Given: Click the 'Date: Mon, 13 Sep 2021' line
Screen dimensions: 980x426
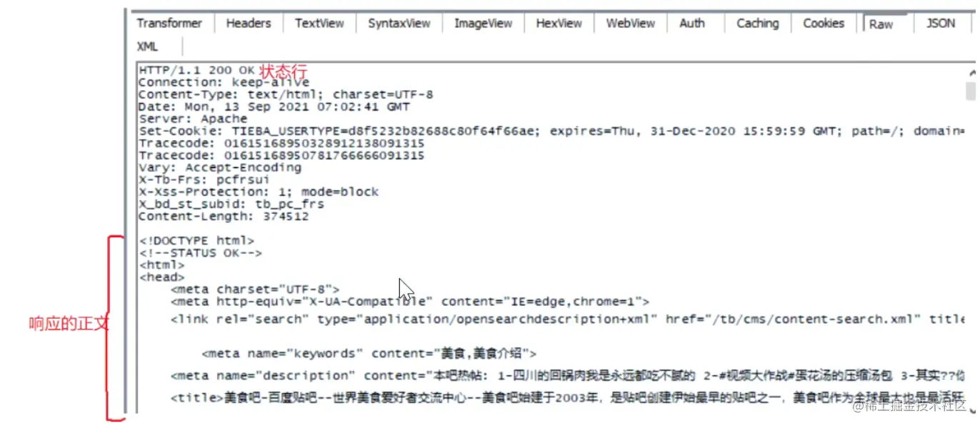Looking at the screenshot, I should (x=274, y=106).
